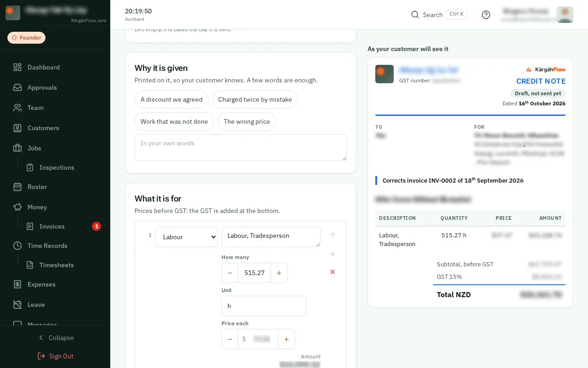This screenshot has width=588, height=368.
Task: Open the Roster calendar icon
Action: [x=17, y=187]
